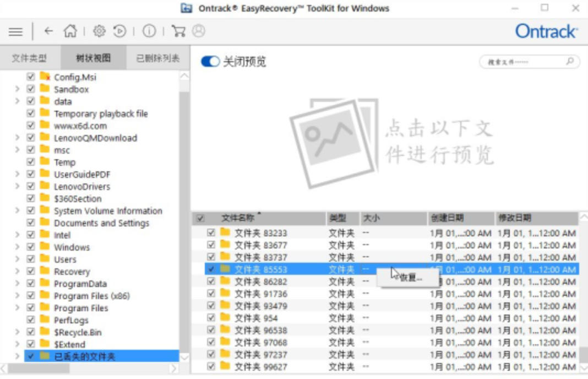This screenshot has width=588, height=379.
Task: Click the file list scroll-down arrow
Action: 584,367
